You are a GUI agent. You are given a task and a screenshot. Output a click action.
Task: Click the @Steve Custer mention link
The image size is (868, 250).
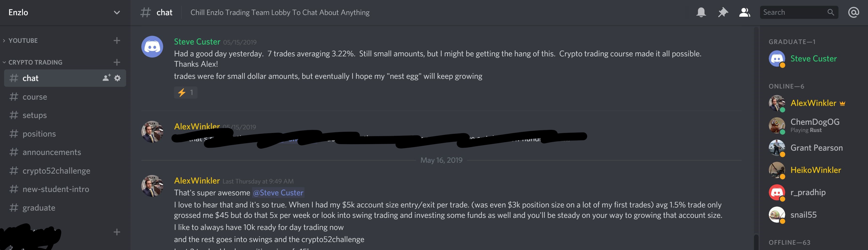coord(278,192)
